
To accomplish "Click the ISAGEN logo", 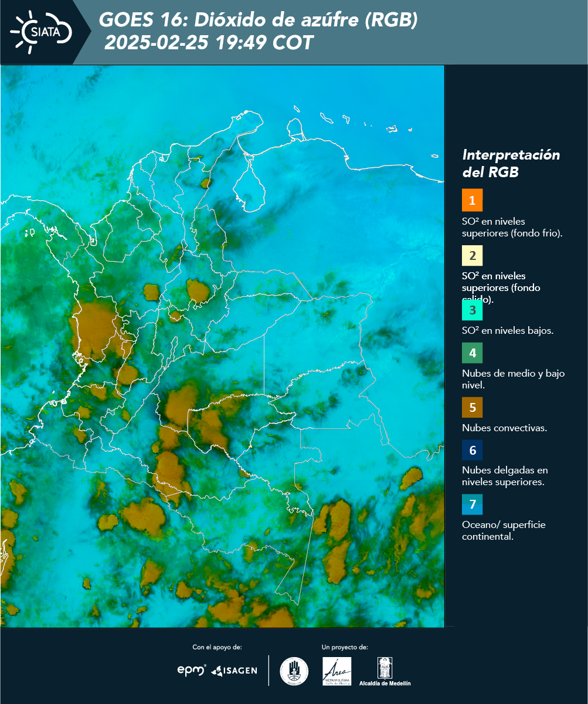I will (x=234, y=670).
